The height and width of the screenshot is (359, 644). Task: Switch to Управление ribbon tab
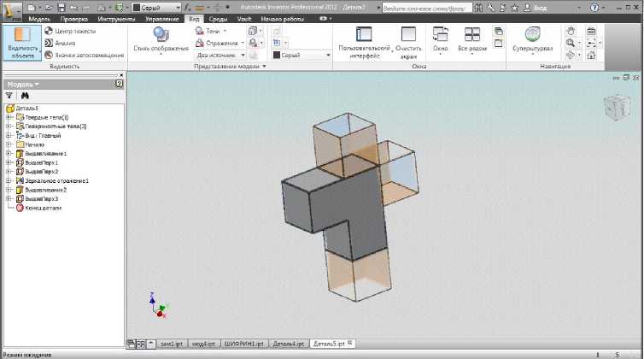tap(162, 19)
